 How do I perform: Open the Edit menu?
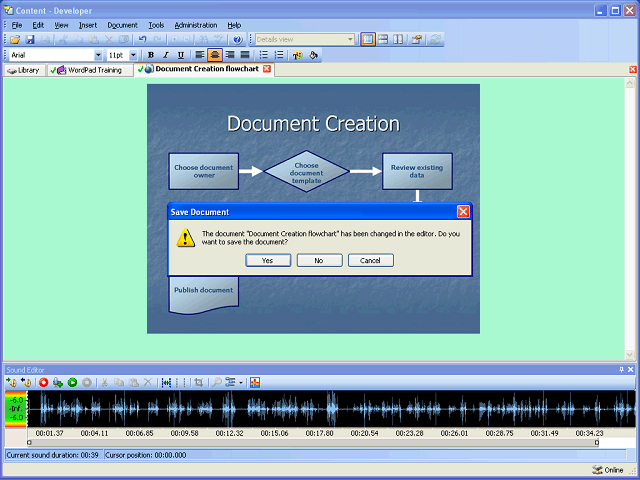(38, 25)
